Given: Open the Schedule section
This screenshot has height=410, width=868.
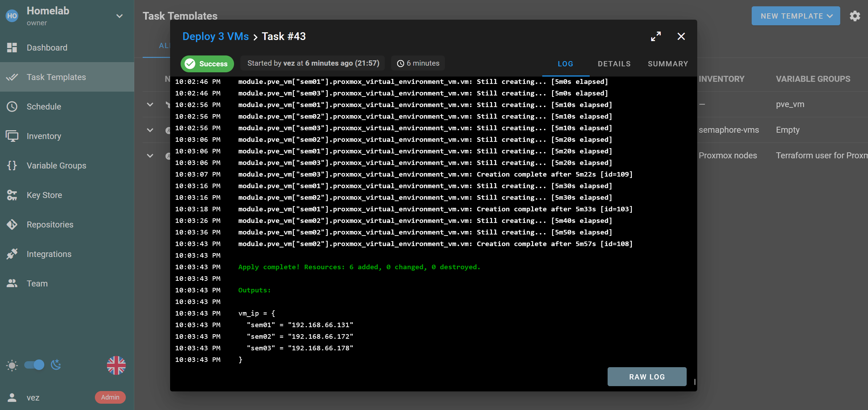Looking at the screenshot, I should pos(44,106).
